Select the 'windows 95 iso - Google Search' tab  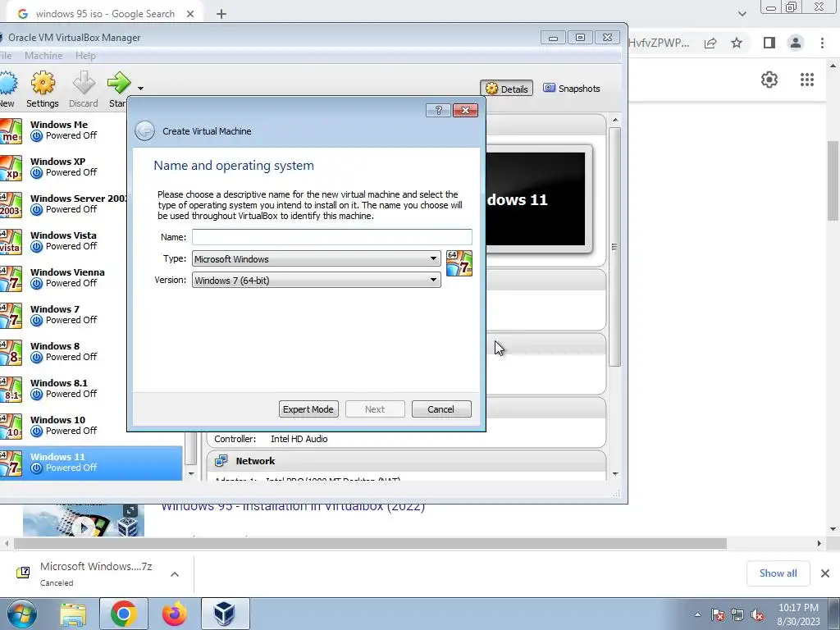point(105,14)
